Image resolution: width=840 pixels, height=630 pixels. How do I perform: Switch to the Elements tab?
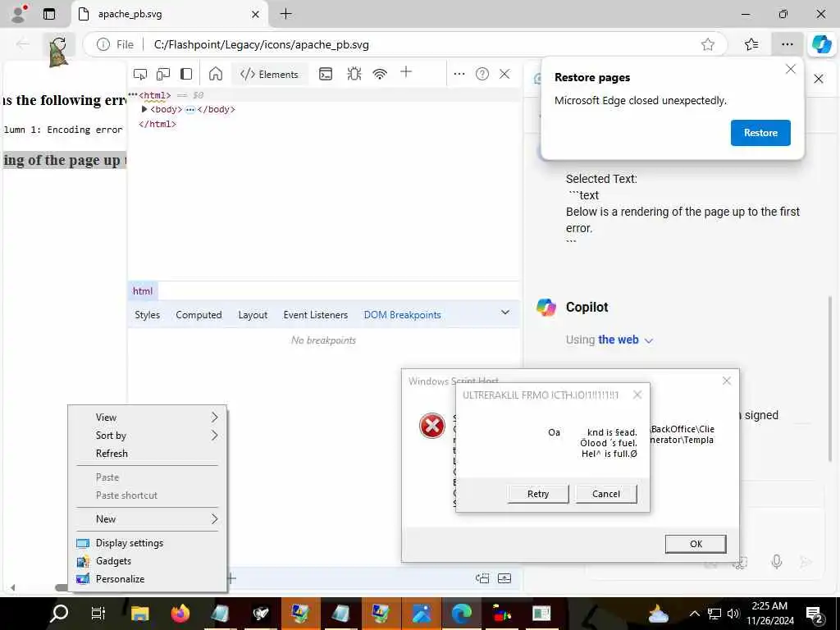[269, 75]
